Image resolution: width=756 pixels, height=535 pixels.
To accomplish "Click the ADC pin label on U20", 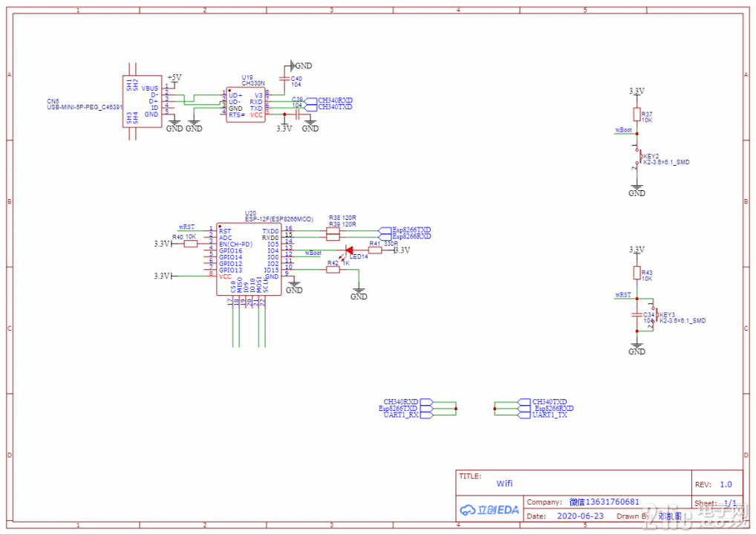I will [225, 238].
